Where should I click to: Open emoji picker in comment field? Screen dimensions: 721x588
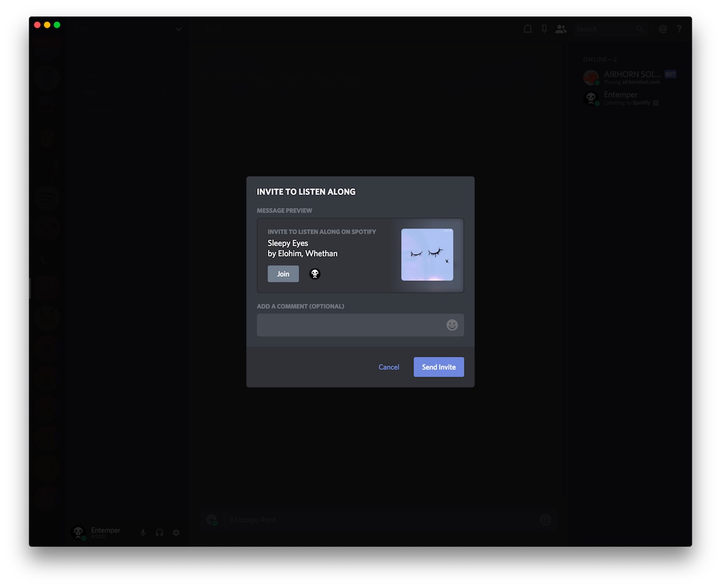[x=452, y=325]
